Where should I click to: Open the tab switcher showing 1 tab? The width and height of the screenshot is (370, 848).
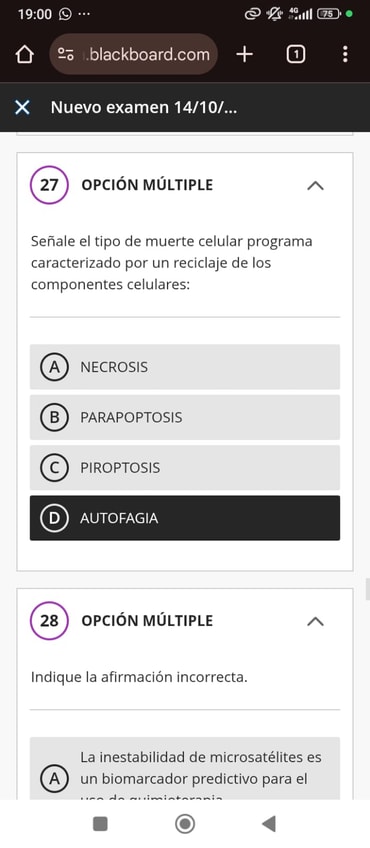click(295, 54)
